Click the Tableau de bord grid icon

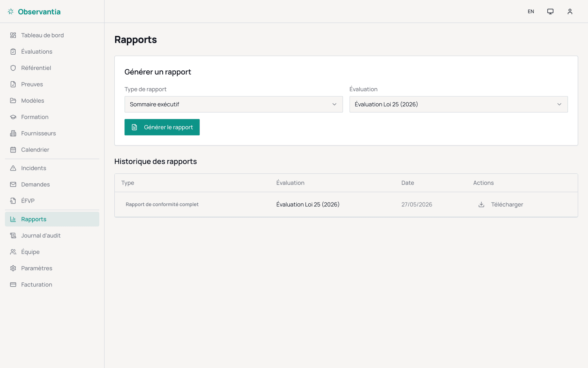[13, 35]
